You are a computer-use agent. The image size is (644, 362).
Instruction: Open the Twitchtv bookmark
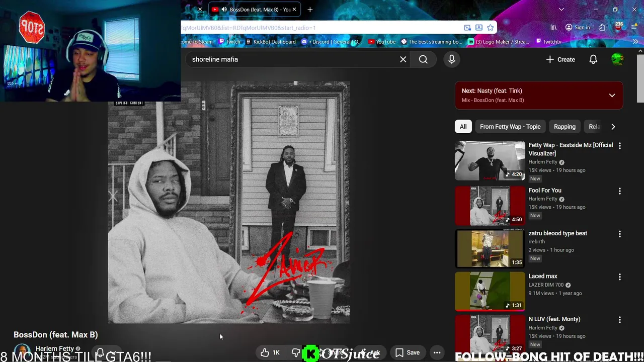pyautogui.click(x=548, y=42)
